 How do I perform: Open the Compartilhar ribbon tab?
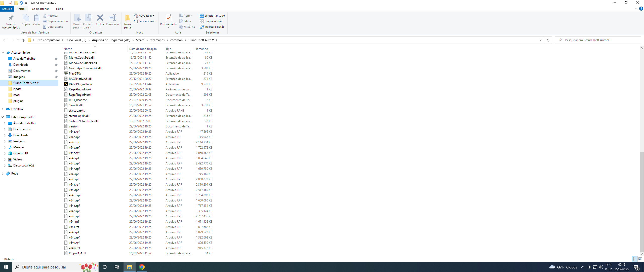(40, 9)
